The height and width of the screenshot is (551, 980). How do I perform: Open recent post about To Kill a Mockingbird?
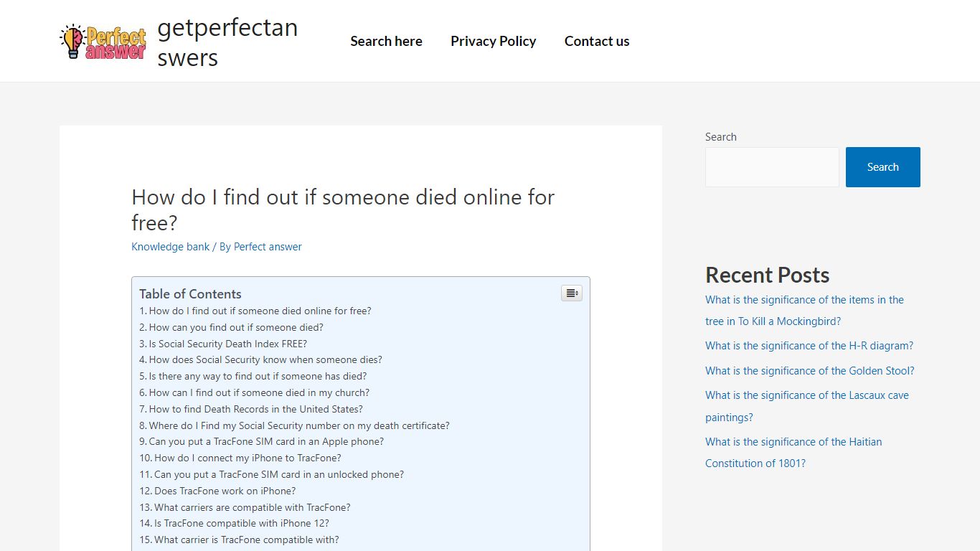[804, 311]
